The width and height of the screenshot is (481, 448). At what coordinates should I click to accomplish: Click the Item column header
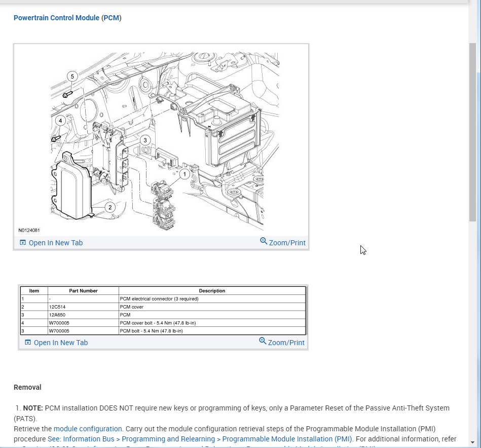[x=34, y=291]
